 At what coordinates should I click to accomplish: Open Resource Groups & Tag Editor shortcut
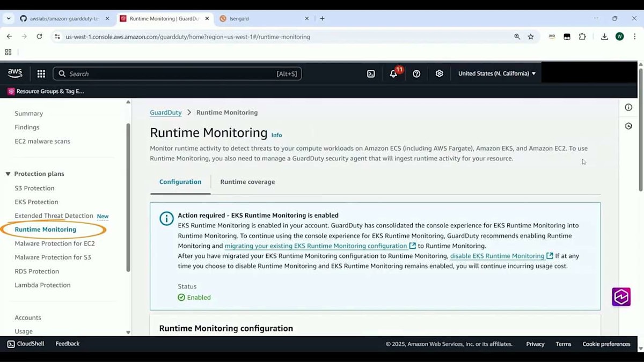46,91
